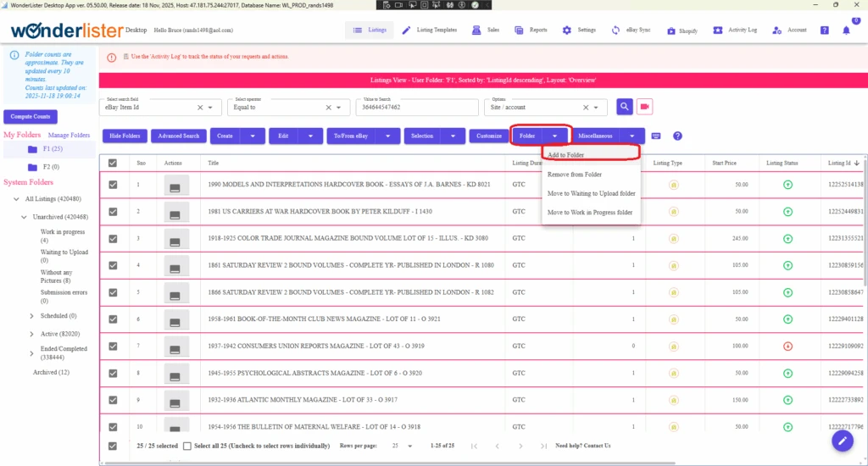Viewport: 868px width, 466px height.
Task: Open the 'Select search field' dropdown arrow
Action: point(215,108)
